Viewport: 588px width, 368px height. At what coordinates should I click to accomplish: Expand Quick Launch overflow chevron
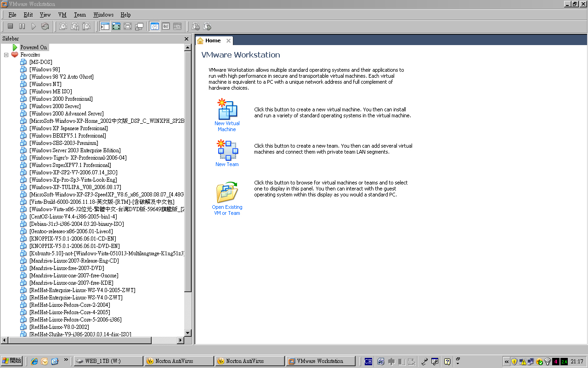pos(66,359)
